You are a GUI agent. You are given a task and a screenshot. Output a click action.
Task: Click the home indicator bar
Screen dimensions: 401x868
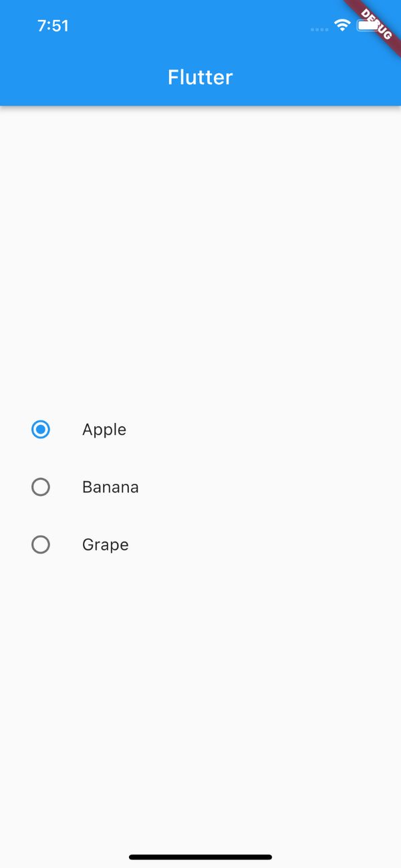(x=200, y=857)
